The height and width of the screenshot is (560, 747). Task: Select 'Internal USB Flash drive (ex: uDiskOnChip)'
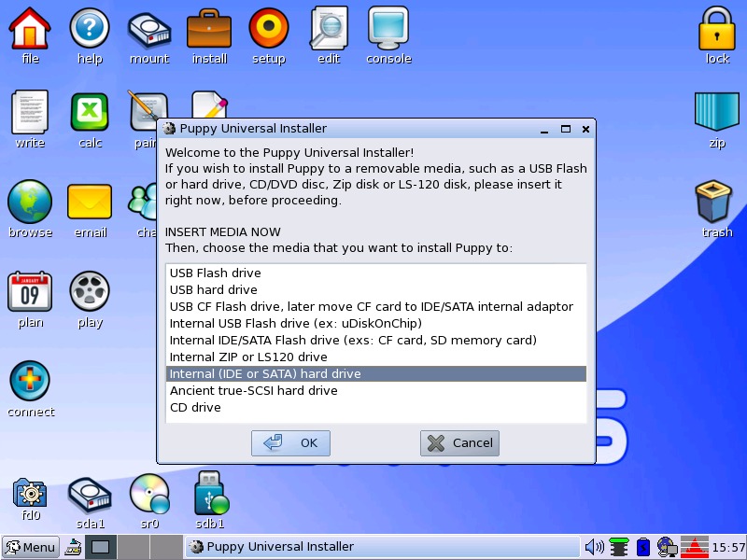376,323
